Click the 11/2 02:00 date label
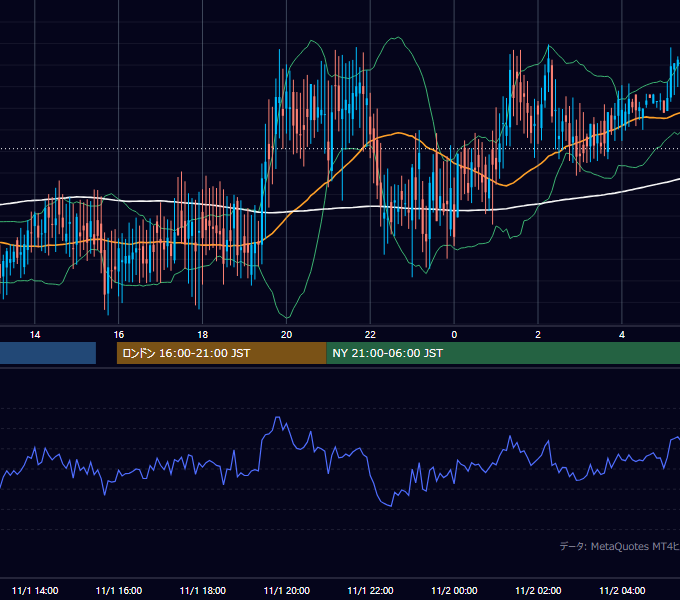The image size is (680, 600). point(538,590)
